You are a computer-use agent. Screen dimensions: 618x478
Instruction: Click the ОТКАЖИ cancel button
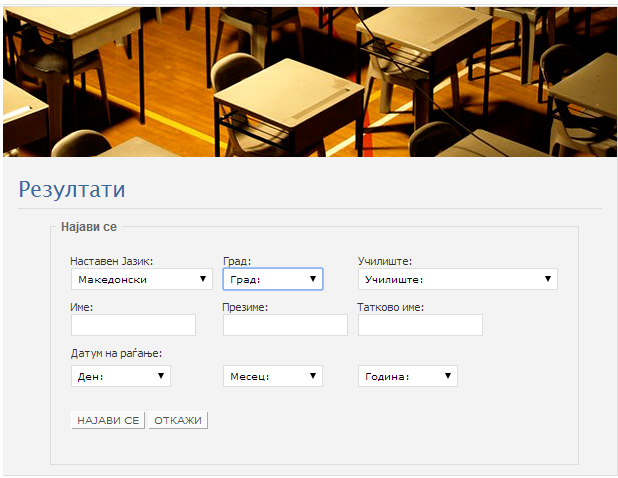pyautogui.click(x=178, y=420)
